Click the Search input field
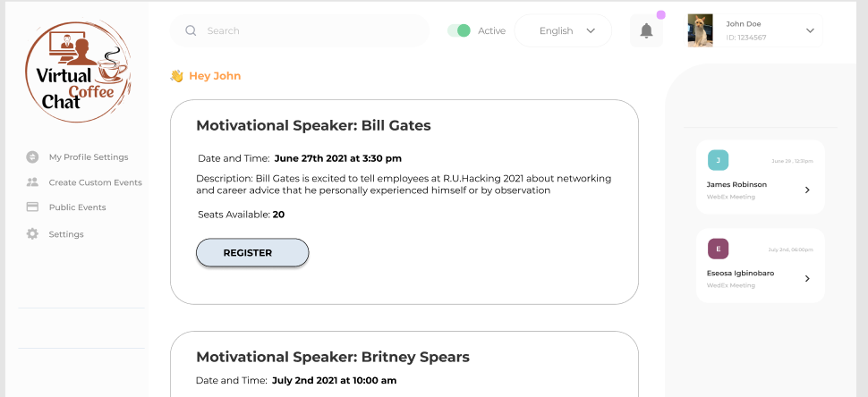Image resolution: width=868 pixels, height=397 pixels. pyautogui.click(x=309, y=30)
